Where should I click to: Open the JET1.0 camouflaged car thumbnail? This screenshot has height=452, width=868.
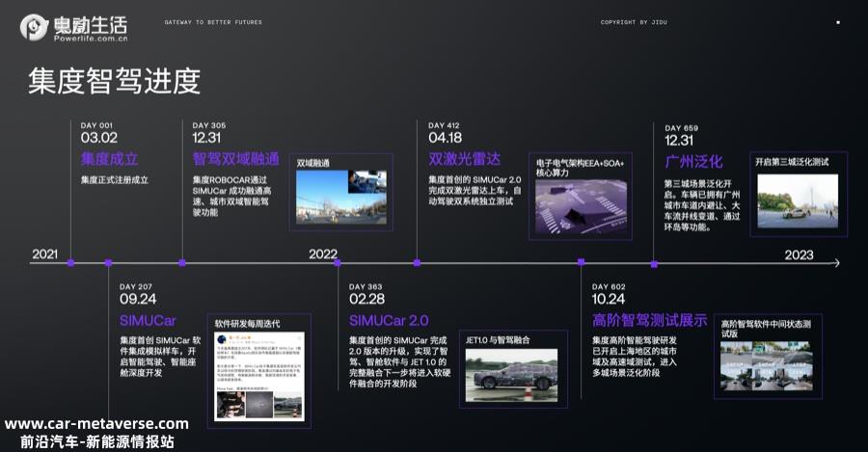point(511,375)
